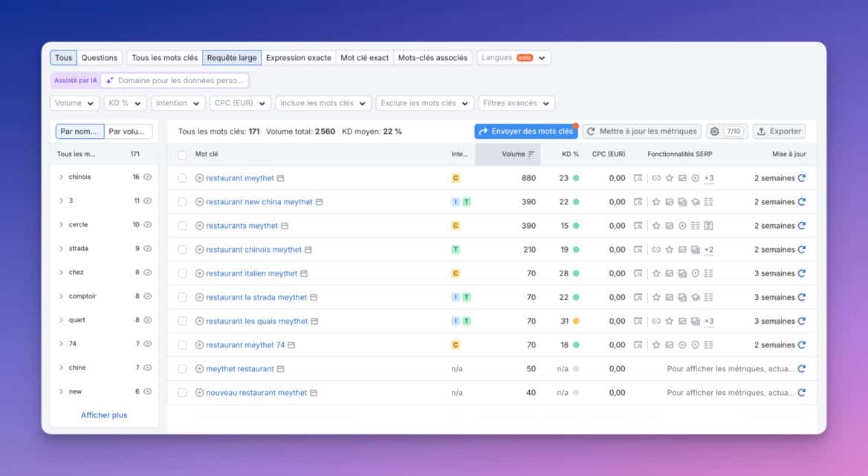Viewport: 868px width, 476px height.
Task: View SERP page icon for restaurants meythet
Action: point(638,226)
